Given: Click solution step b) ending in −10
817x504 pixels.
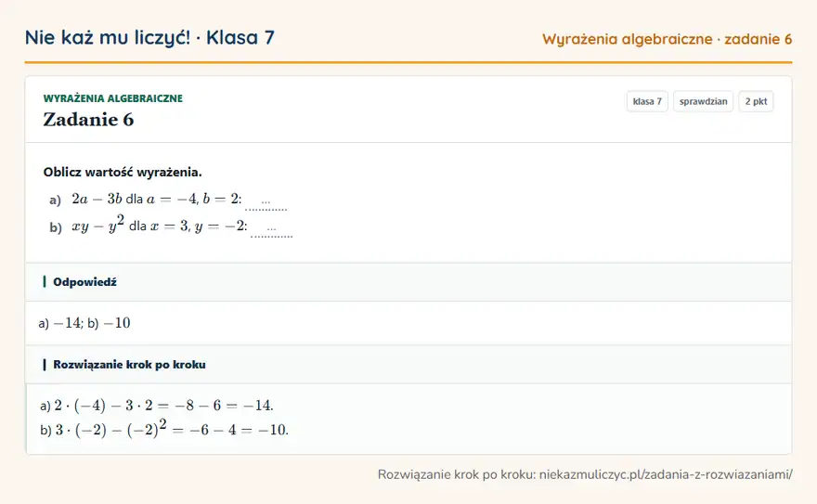Looking at the screenshot, I should 164,429.
